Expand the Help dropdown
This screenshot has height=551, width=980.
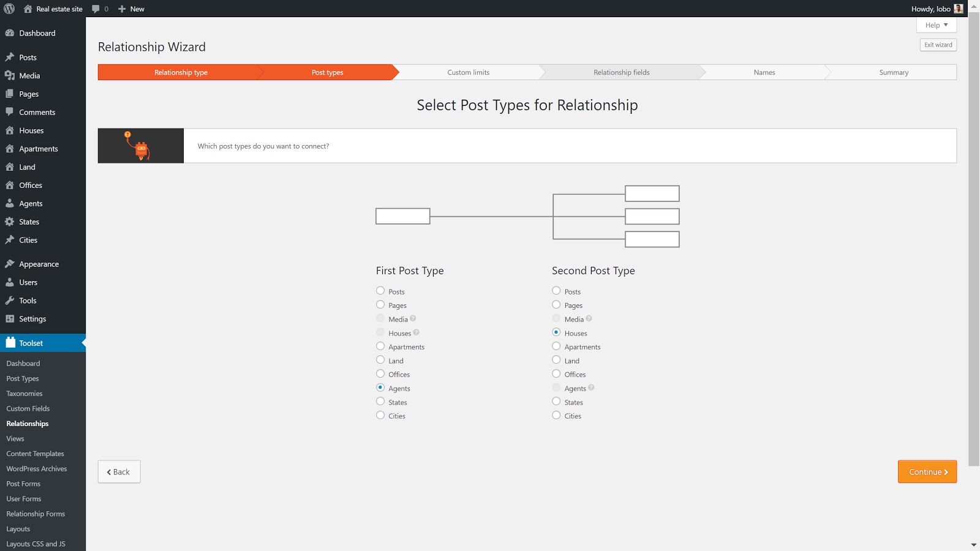pyautogui.click(x=936, y=25)
